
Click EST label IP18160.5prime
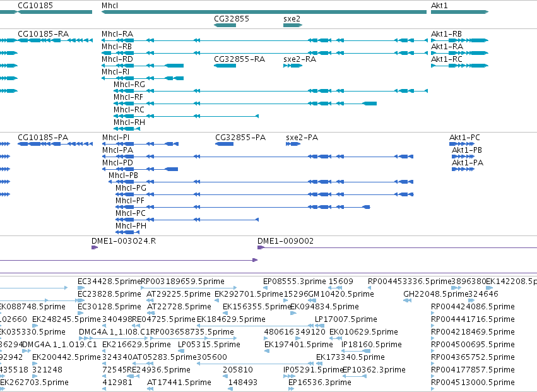(x=372, y=345)
